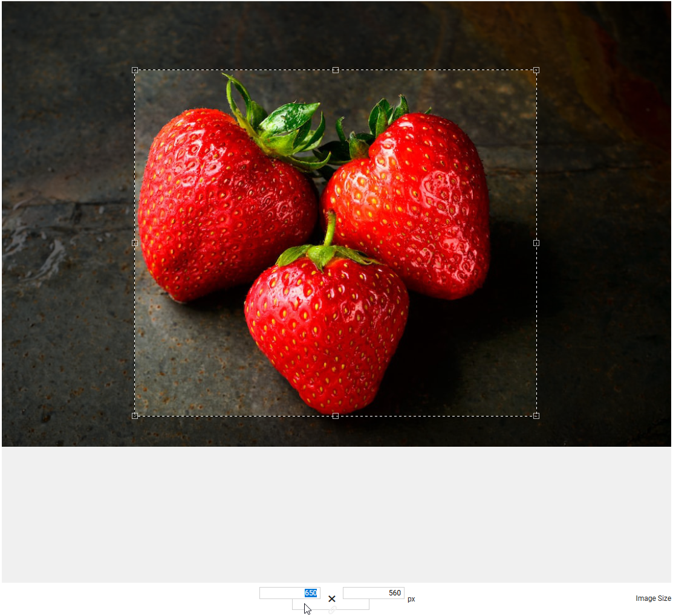
Task: Focus the width field showing 650
Action: point(290,593)
